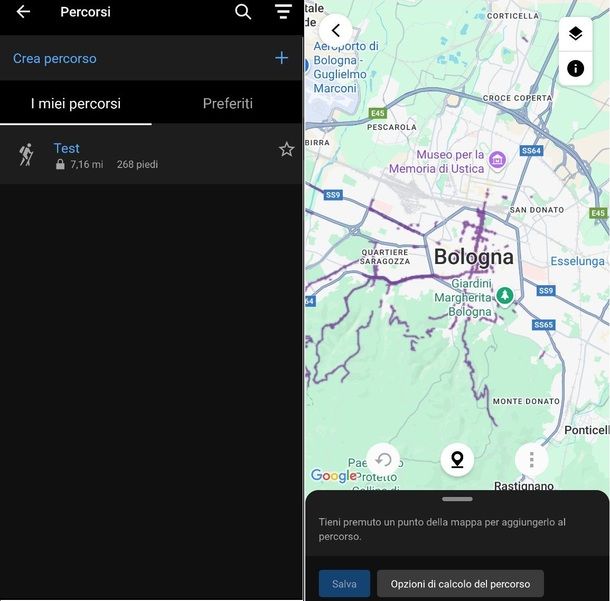Center the map on the location pin

[x=457, y=460]
